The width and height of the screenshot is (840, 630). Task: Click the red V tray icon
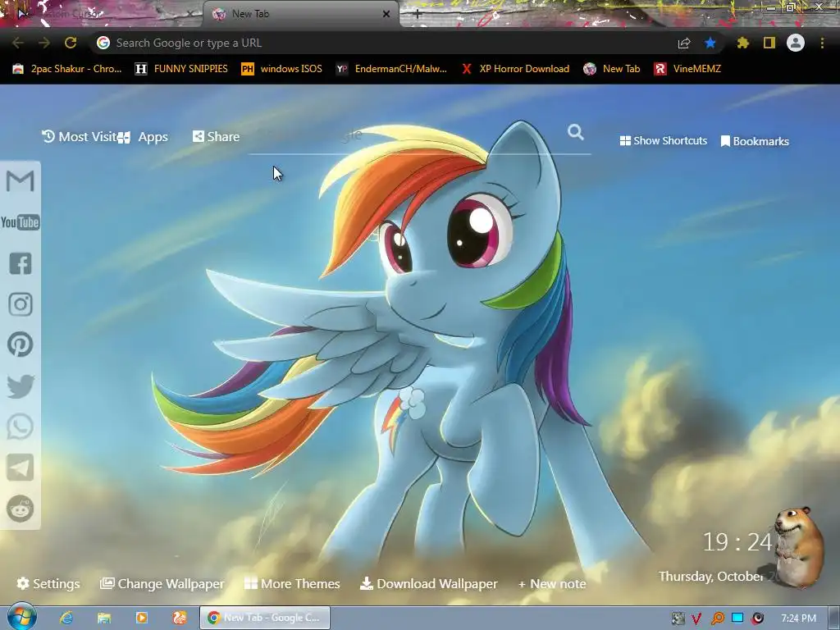click(x=696, y=619)
